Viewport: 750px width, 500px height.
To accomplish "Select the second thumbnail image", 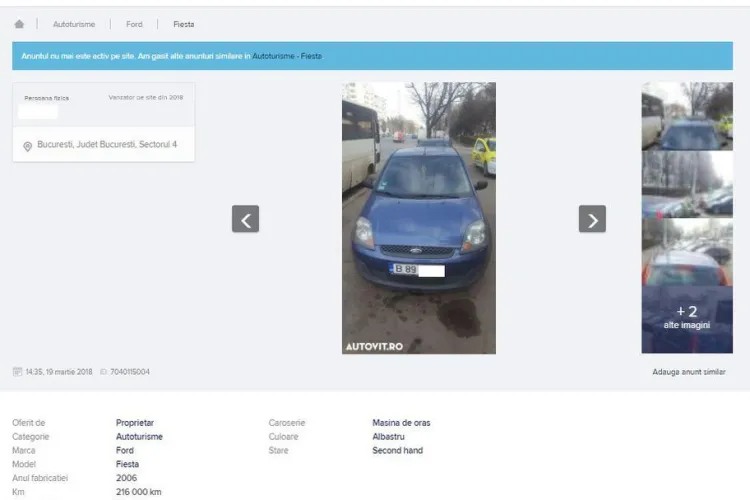I will (x=686, y=184).
